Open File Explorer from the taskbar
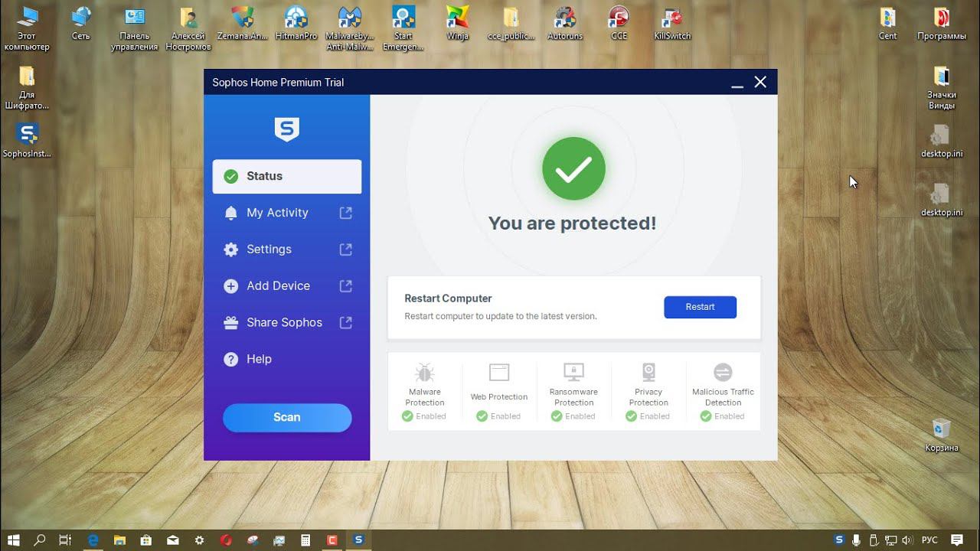980x551 pixels. (x=119, y=540)
